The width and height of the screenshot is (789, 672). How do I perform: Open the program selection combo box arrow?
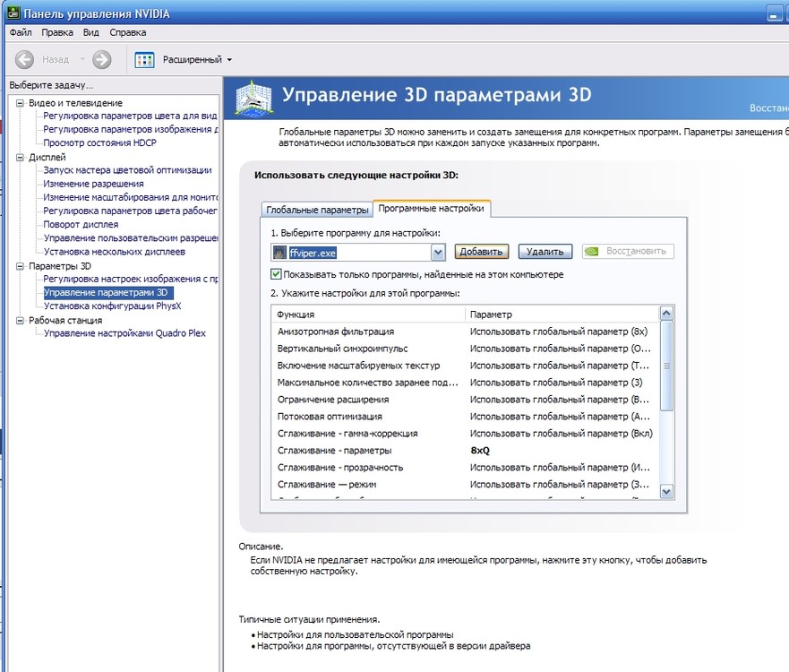tap(438, 252)
